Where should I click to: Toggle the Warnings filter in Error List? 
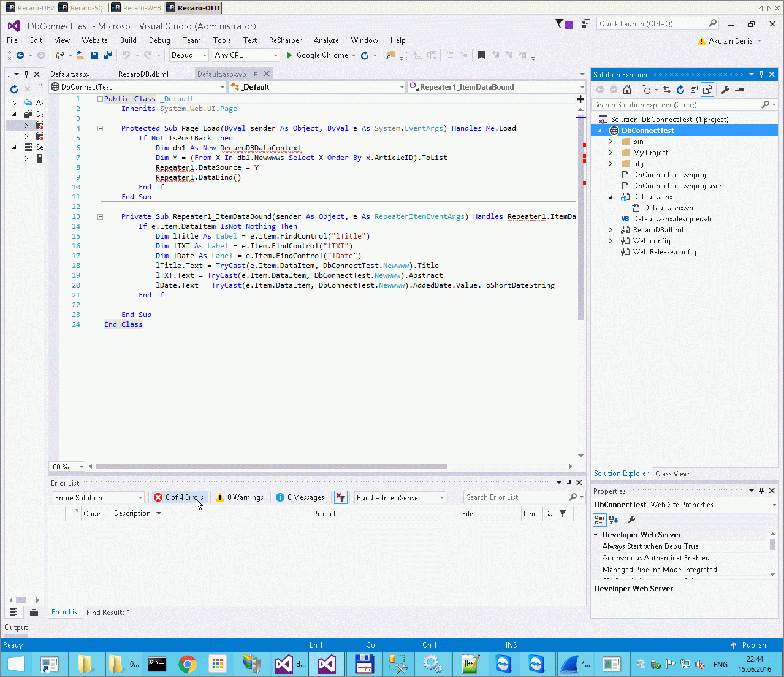pos(240,497)
